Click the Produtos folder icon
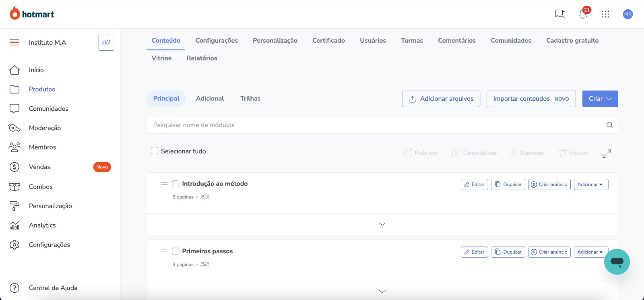 coord(14,89)
